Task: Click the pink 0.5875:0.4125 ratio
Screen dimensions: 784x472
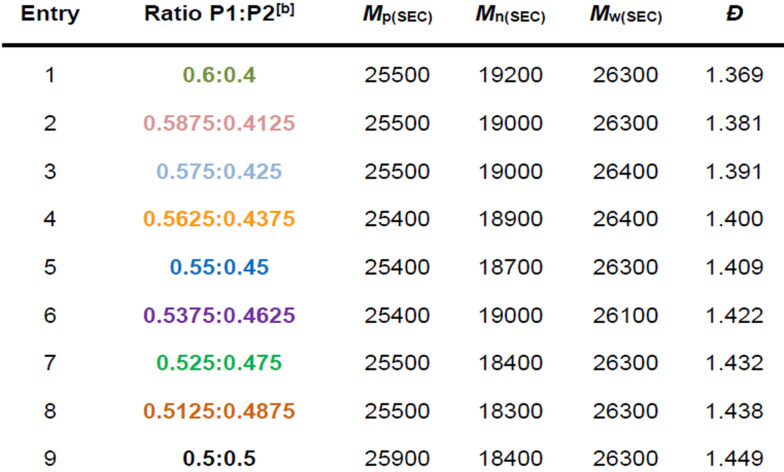Action: point(219,123)
